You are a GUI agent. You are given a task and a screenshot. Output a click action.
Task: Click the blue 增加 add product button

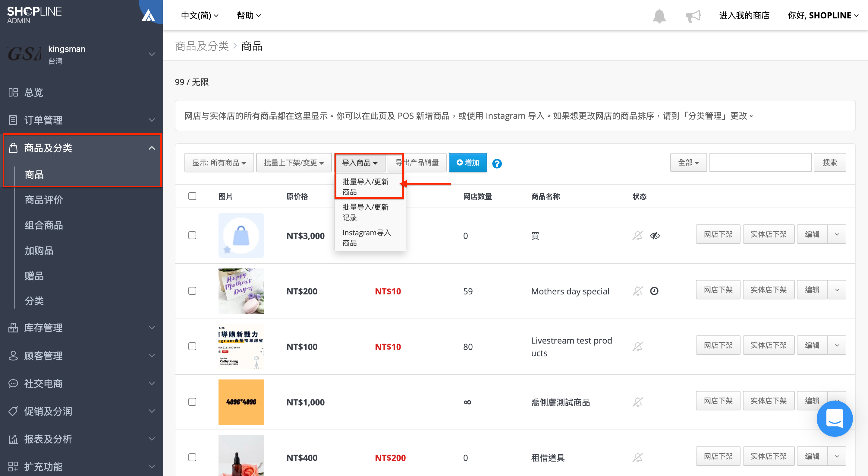468,163
